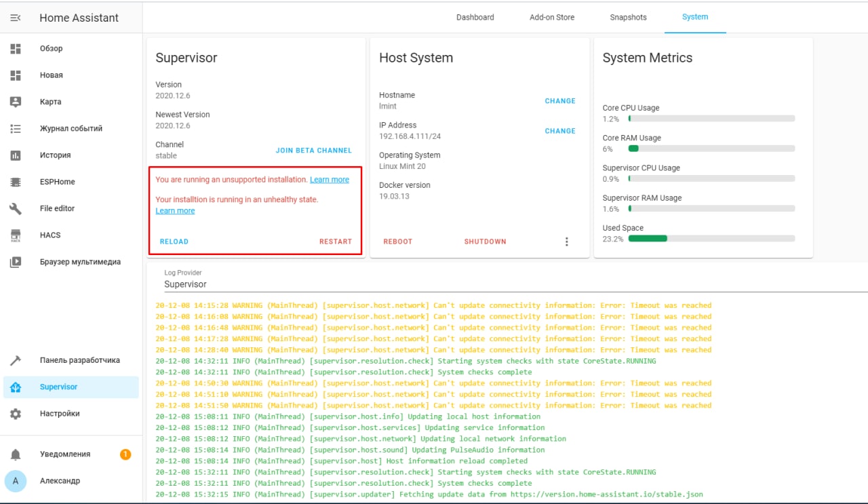Click the Docker version 19.03.13 value
Screen dimensions: 868x504
click(394, 196)
